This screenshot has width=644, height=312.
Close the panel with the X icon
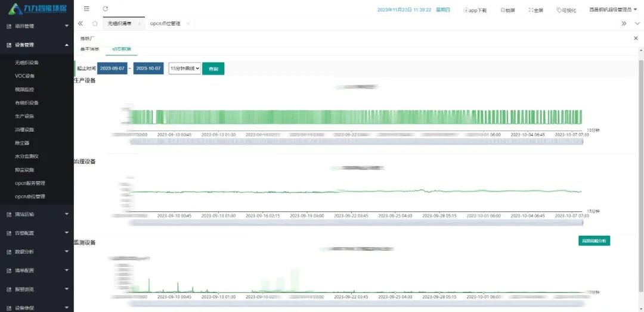pos(635,38)
